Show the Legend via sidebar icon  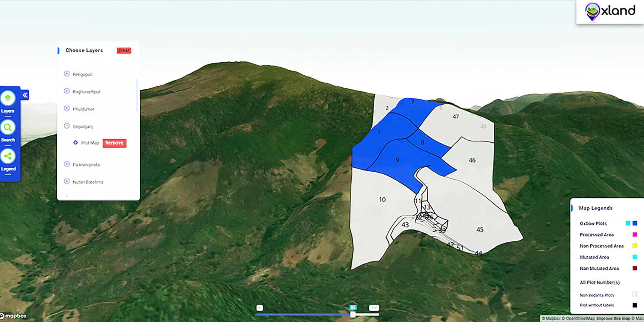click(8, 156)
